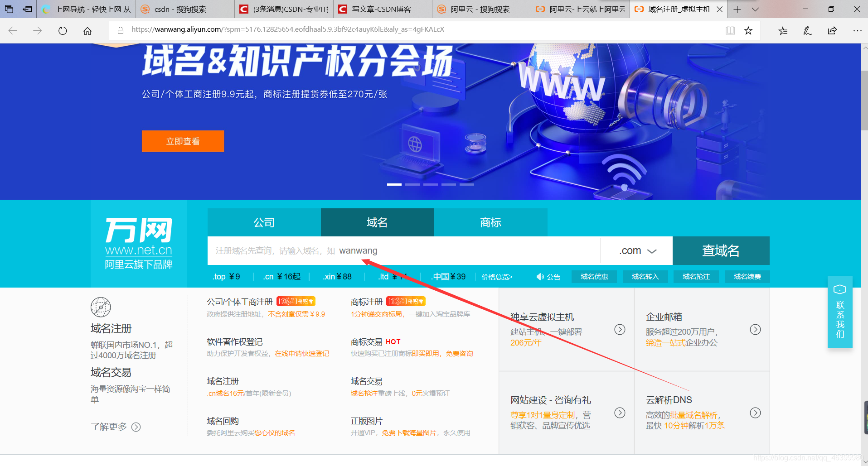Switch to the 上网导航 tab
The height and width of the screenshot is (466, 868).
click(86, 9)
